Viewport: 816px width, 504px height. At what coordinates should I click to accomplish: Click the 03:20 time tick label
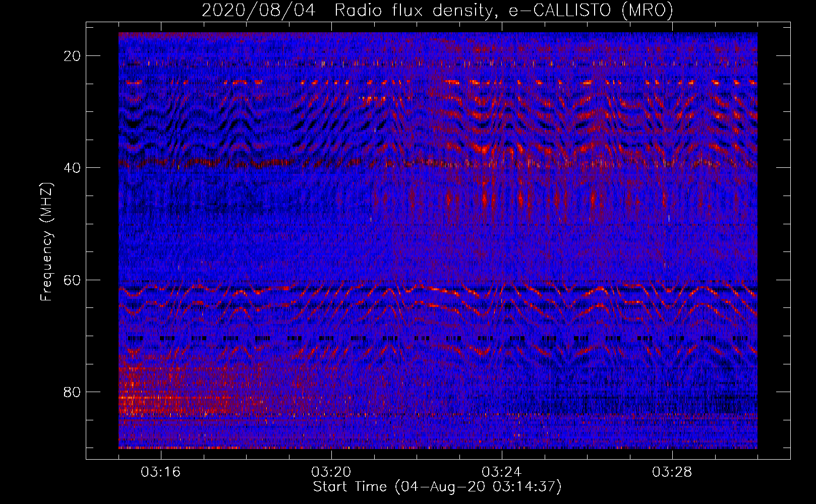[x=331, y=472]
